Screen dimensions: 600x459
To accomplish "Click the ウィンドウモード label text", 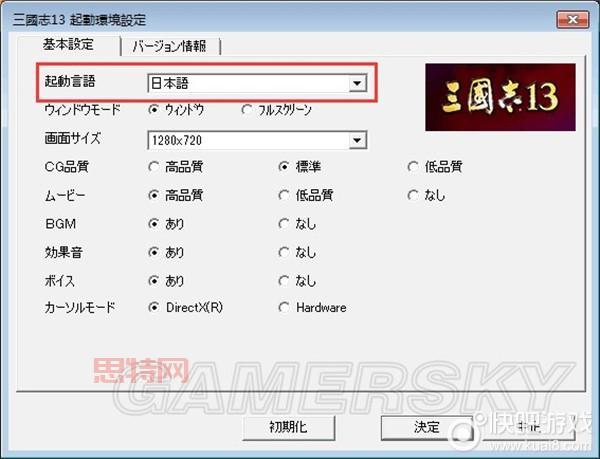I will click(83, 110).
